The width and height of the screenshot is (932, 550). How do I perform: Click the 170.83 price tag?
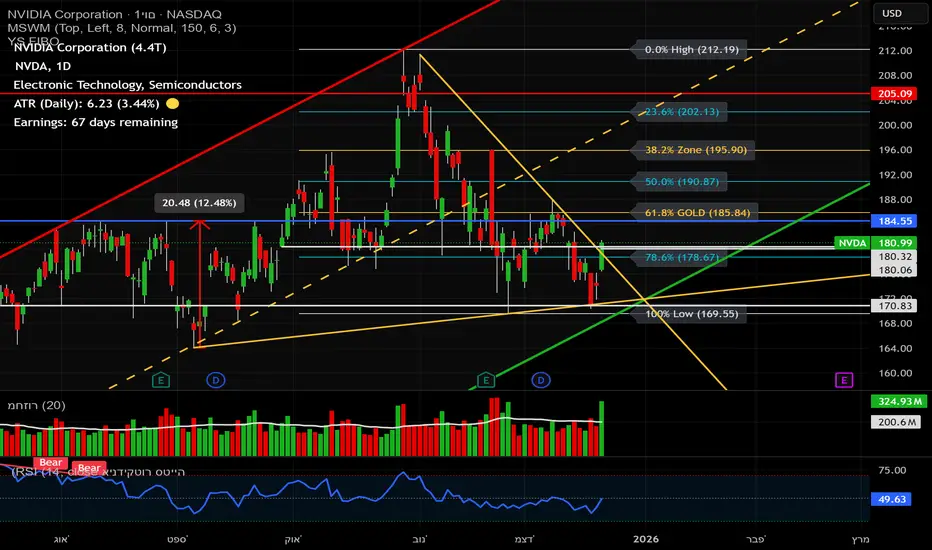(x=895, y=306)
